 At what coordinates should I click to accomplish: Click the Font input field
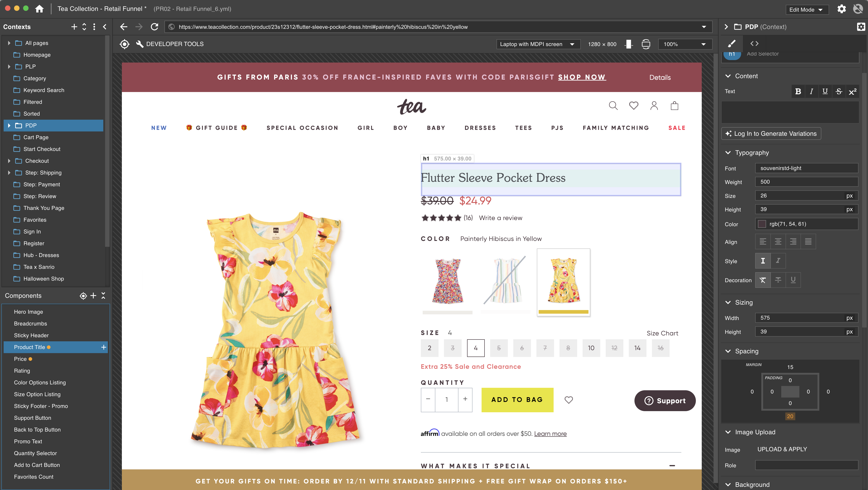806,168
